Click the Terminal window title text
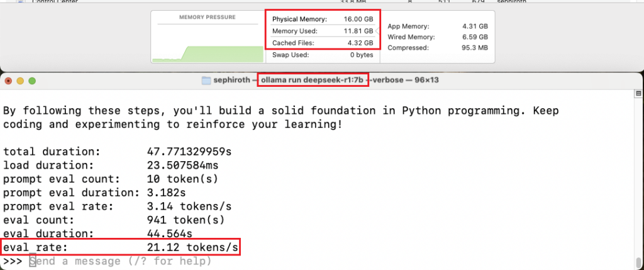644x270 pixels. coord(326,80)
